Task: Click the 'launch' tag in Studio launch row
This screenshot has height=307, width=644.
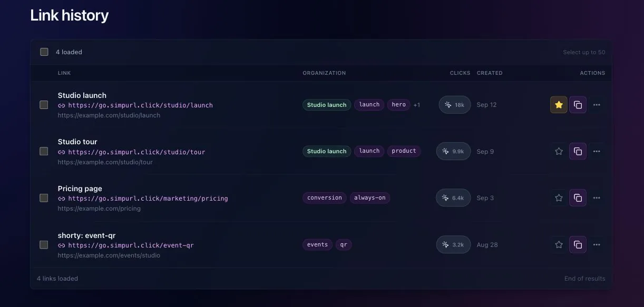Action: click(369, 105)
